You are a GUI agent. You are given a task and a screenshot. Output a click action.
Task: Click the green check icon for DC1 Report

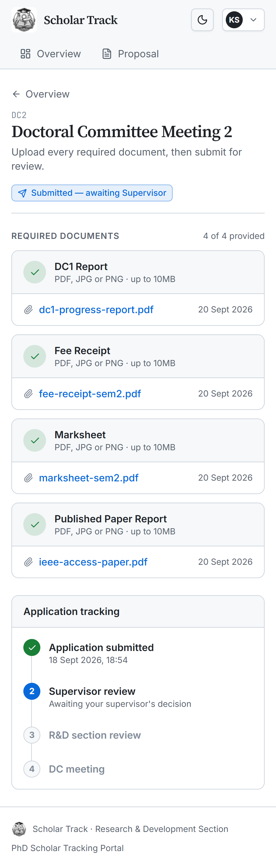pos(35,272)
